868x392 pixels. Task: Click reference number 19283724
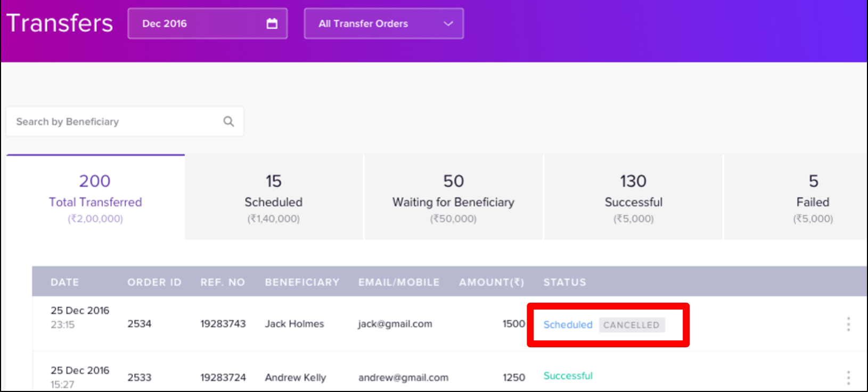(223, 378)
